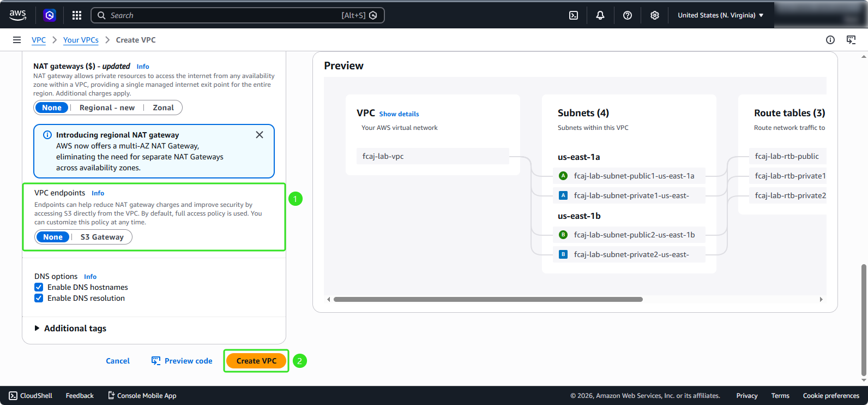Click the Preview code icon
This screenshot has width=868, height=405.
coord(156,361)
